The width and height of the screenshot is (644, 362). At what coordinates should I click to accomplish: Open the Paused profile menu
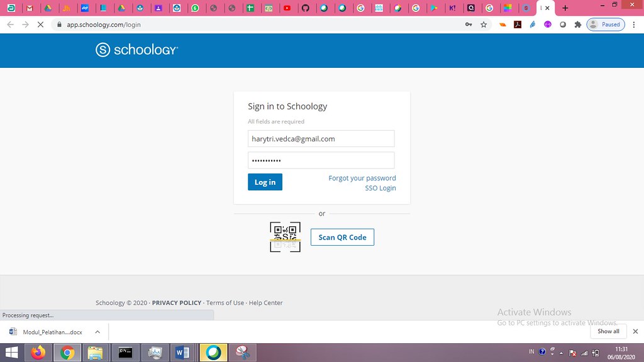point(606,25)
